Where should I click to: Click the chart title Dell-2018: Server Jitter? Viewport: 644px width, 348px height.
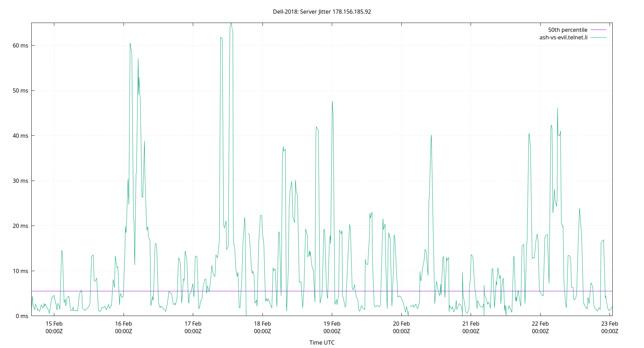tap(301, 11)
